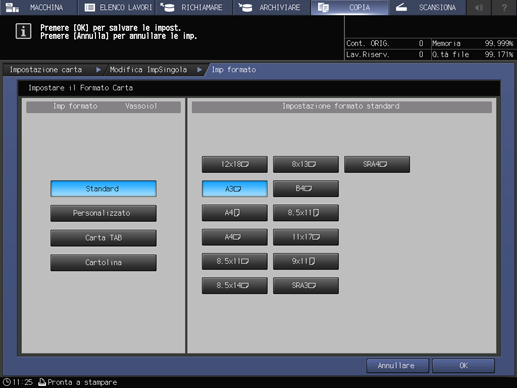Image resolution: width=517 pixels, height=388 pixels.
Task: Select the SRA4 paper size
Action: pos(377,164)
